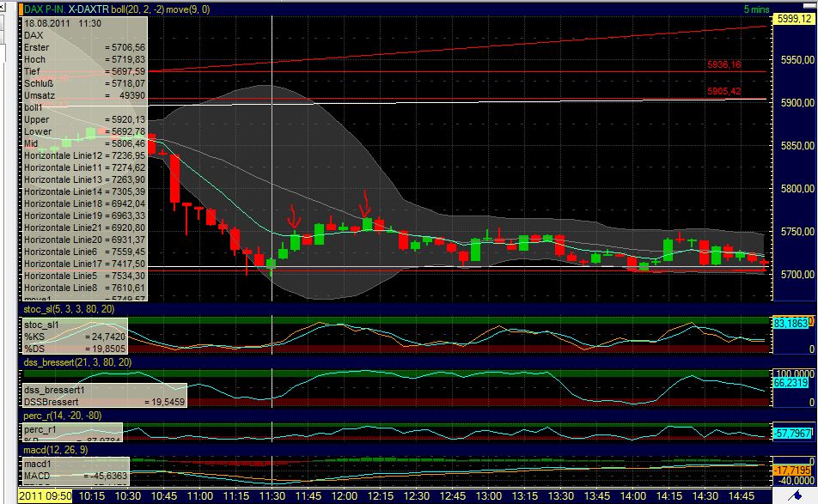Click the 'Umsatz = 49390' row
818x504 pixels.
click(84, 95)
